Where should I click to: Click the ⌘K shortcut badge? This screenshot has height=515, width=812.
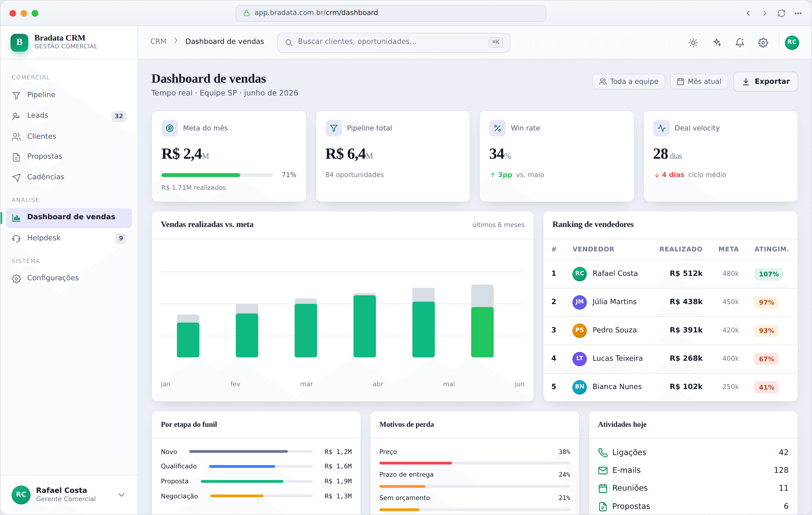[x=495, y=42]
